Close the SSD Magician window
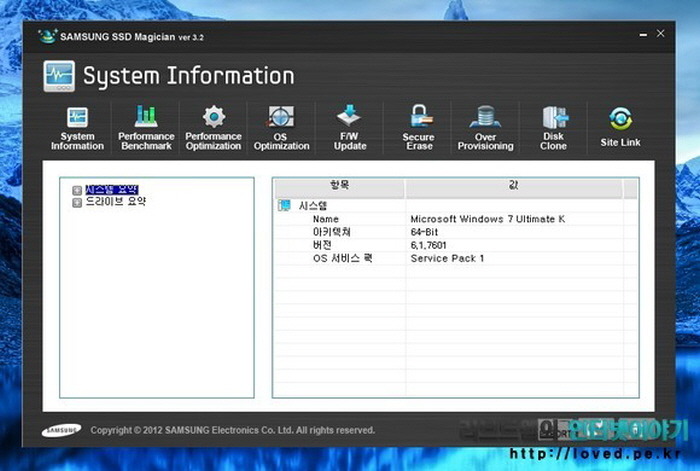This screenshot has width=700, height=471. 661,33
